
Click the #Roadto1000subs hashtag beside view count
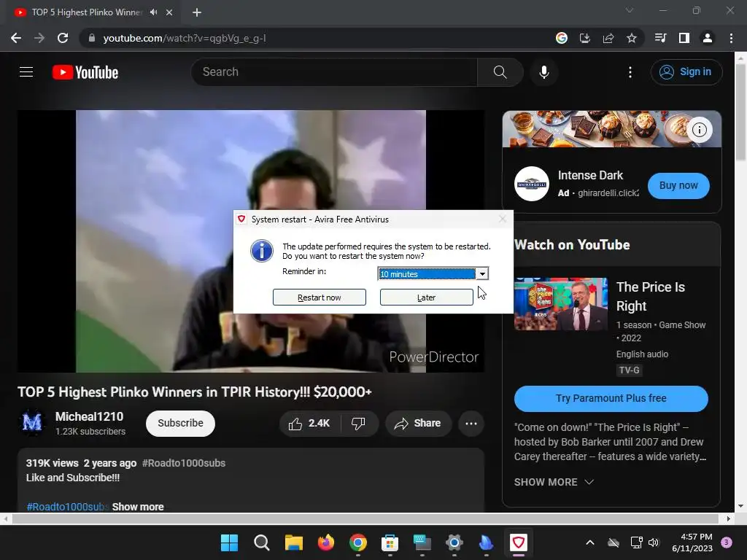183,463
